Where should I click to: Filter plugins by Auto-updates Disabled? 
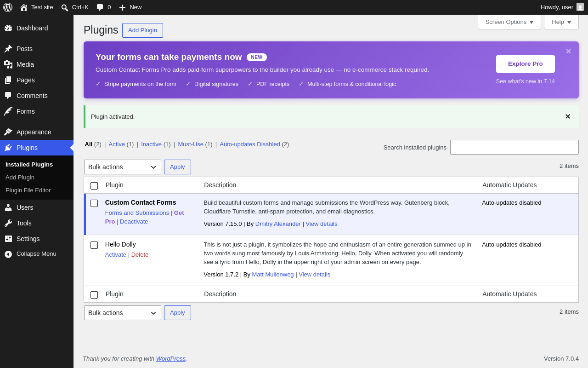[250, 144]
